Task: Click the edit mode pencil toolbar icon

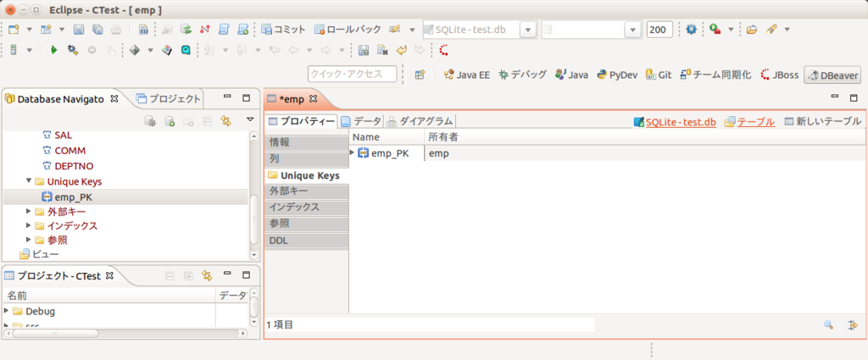Action: (395, 30)
